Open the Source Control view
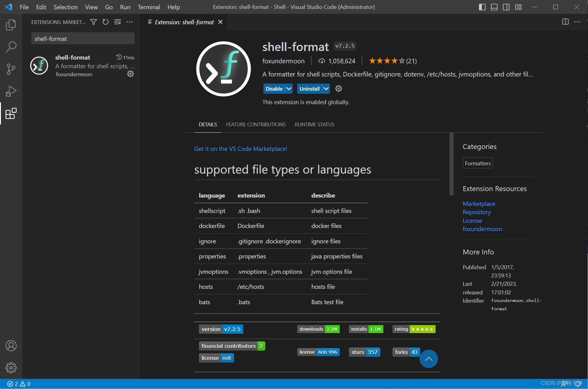 (11, 69)
